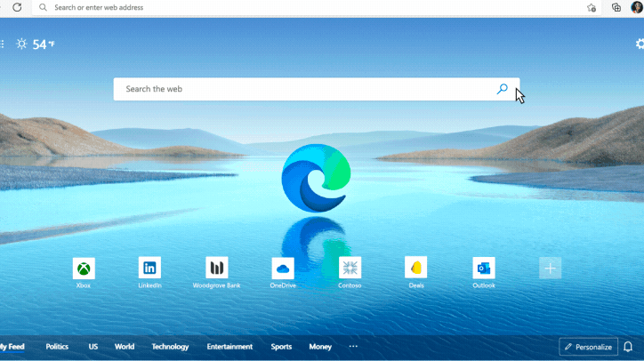Open page settings gear icon
644x361 pixels.
(640, 44)
